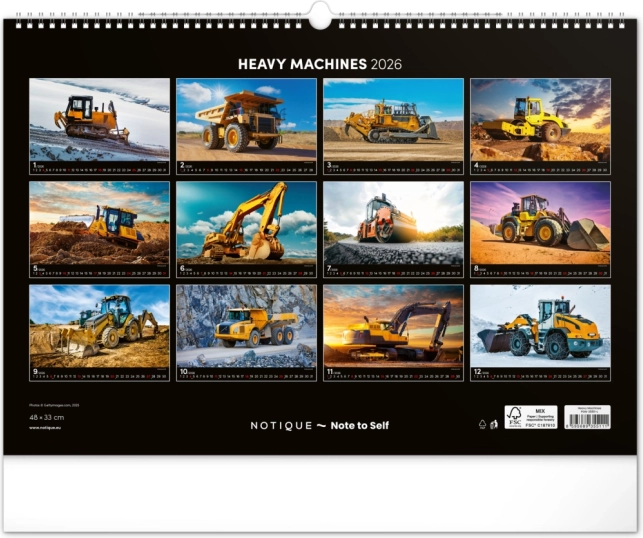Open the April yellow compactor photo
Screen dimensions: 643x538
tap(540, 118)
